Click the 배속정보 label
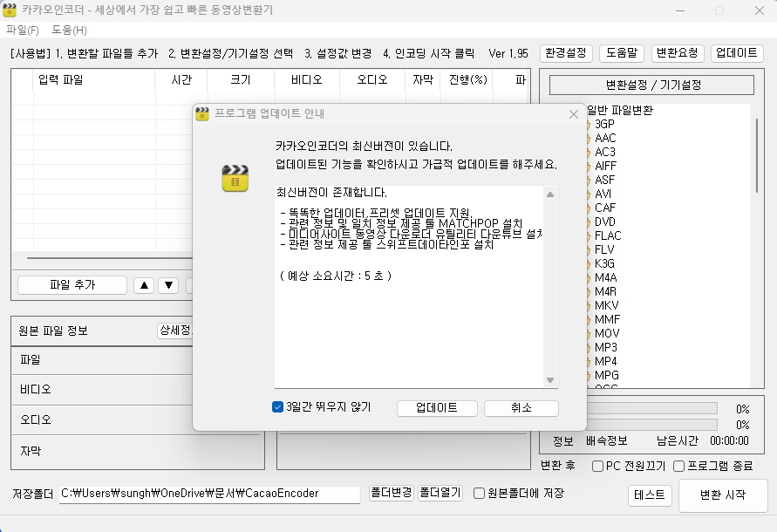This screenshot has width=777, height=532. (x=607, y=440)
